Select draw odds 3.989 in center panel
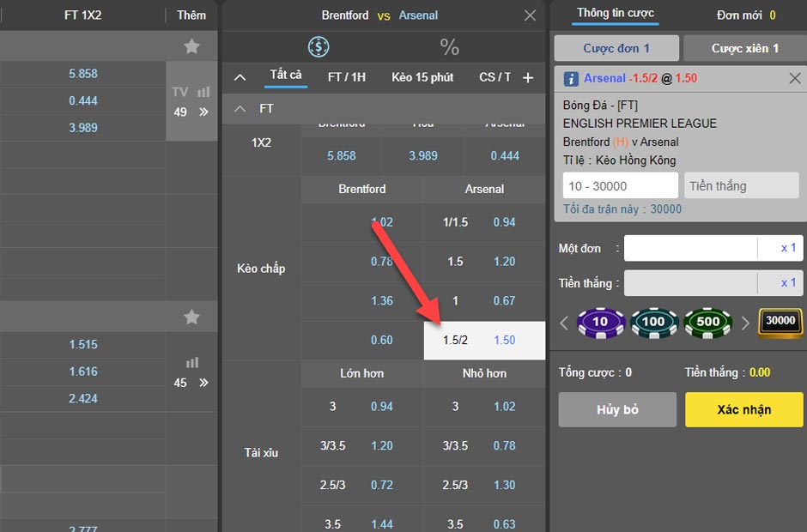 click(x=423, y=156)
